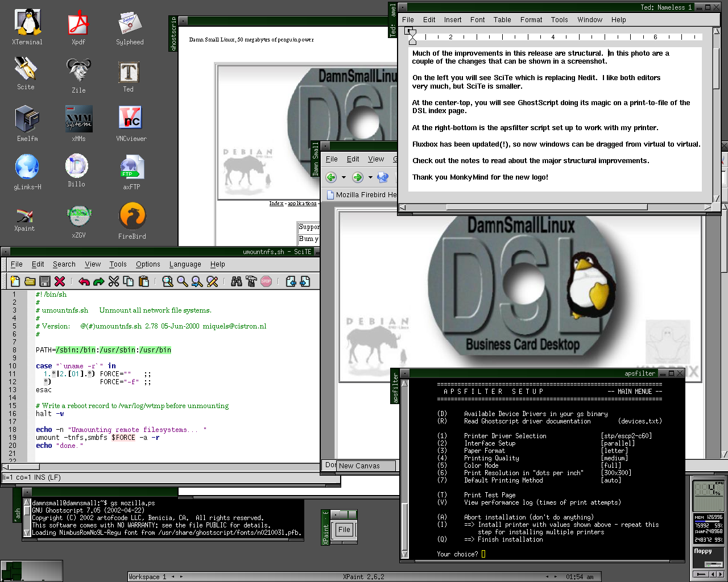Open the Font menu in Ted
The height and width of the screenshot is (582, 728).
(x=478, y=19)
